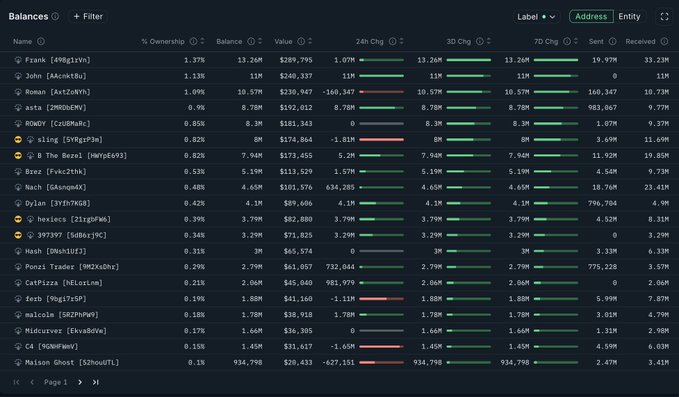Click the 7D Chg info icon
The height and width of the screenshot is (397, 679).
566,42
